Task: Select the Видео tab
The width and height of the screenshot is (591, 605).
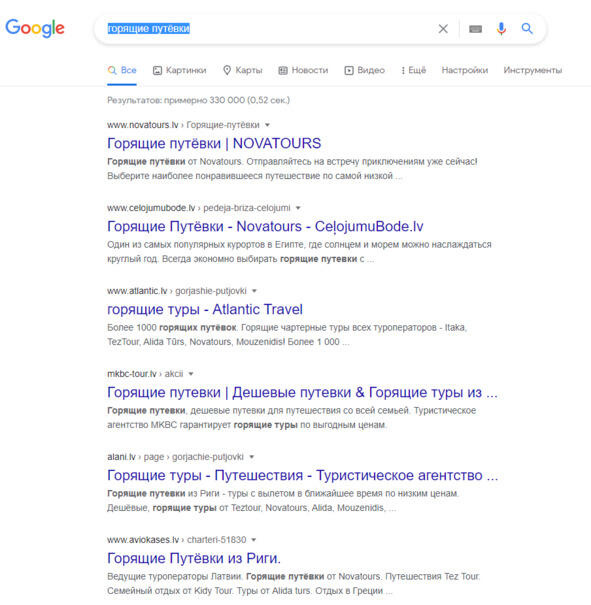Action: [x=365, y=70]
